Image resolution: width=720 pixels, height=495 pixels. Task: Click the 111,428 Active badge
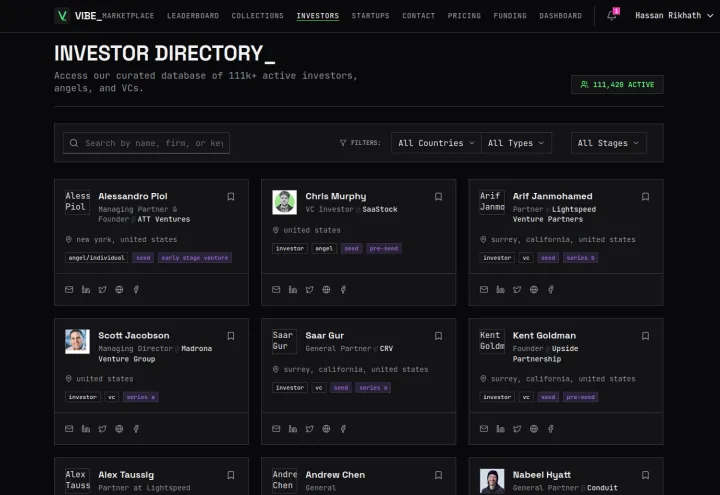pyautogui.click(x=617, y=84)
